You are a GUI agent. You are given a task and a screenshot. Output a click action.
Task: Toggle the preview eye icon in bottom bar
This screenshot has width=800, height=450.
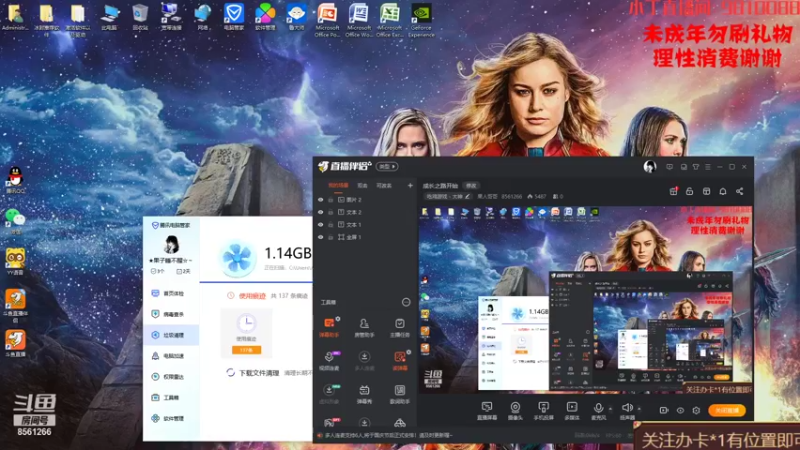[x=680, y=410]
